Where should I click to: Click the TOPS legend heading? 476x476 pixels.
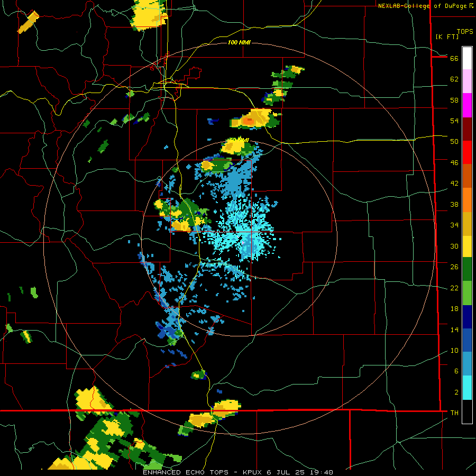(x=465, y=32)
